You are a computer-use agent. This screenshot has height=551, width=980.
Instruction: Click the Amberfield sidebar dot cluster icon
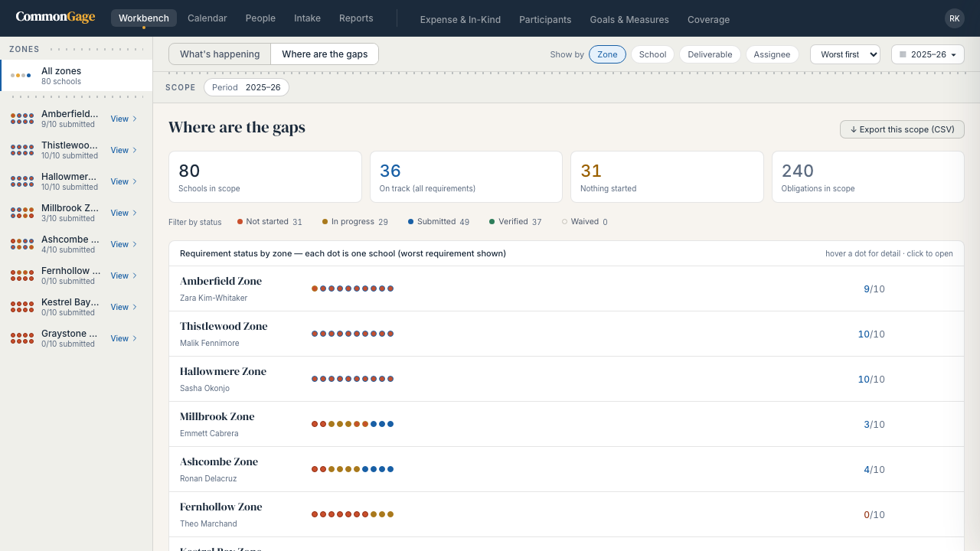click(22, 119)
